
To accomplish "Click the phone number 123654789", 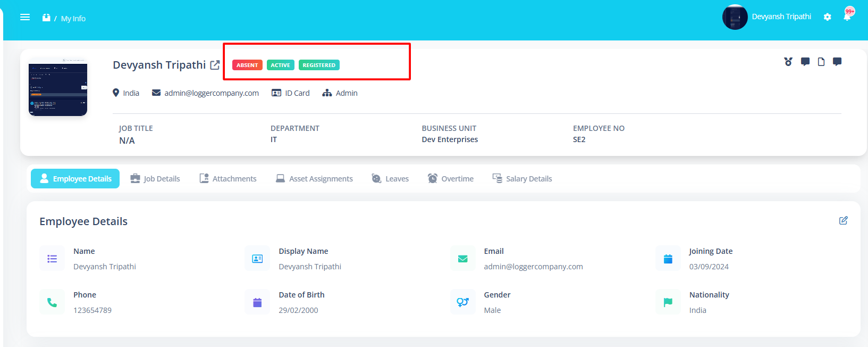I will (92, 310).
